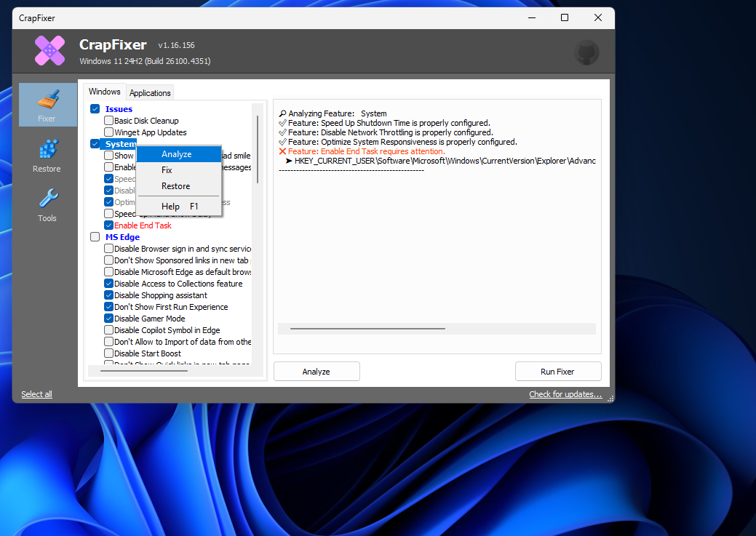The width and height of the screenshot is (756, 536).
Task: Select the Fixer brush icon in sidebar
Action: point(47,105)
